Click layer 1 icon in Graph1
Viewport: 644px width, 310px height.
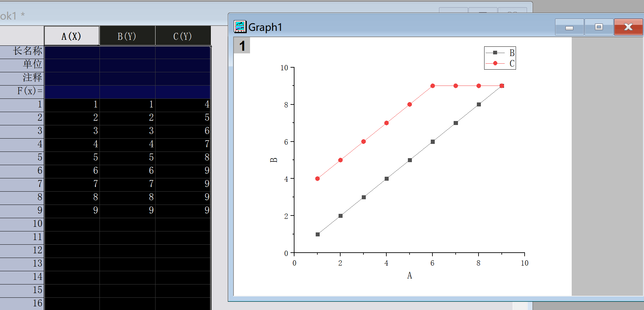coord(242,46)
